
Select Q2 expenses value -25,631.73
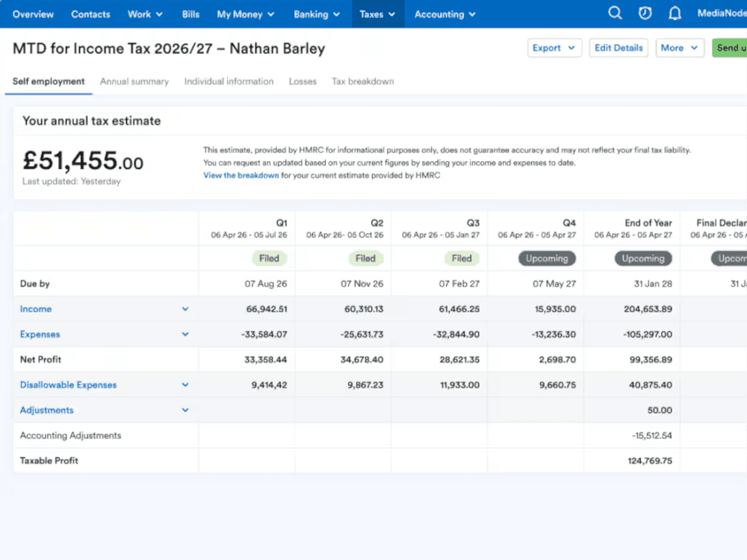[x=362, y=335]
